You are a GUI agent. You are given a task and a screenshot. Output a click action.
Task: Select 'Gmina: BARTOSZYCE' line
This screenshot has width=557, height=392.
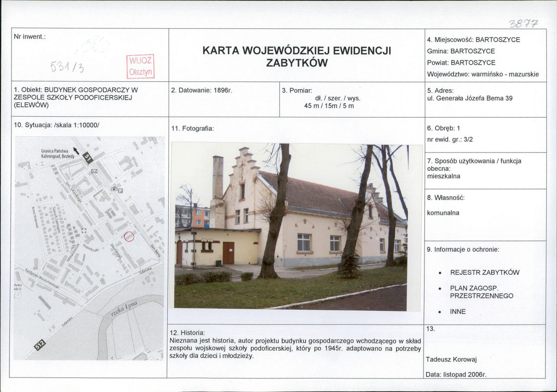click(x=461, y=51)
